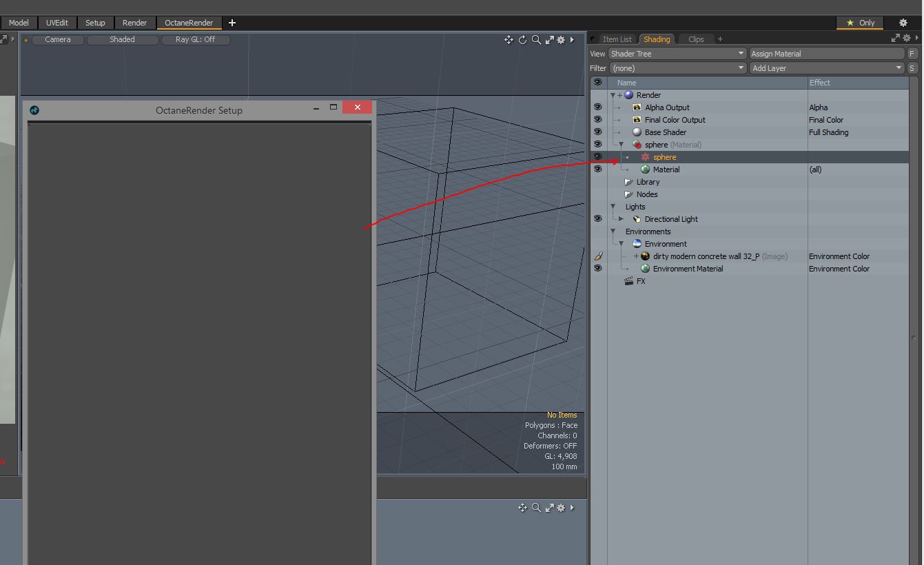Click the F button beside Assign Material
The height and width of the screenshot is (565, 924).
pos(912,54)
